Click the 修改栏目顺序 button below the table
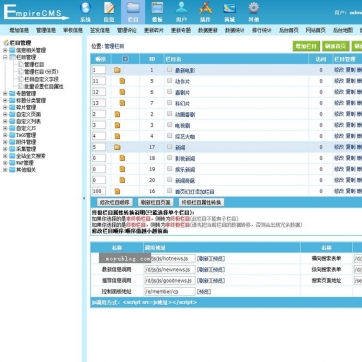The image size is (362, 362). point(115,202)
